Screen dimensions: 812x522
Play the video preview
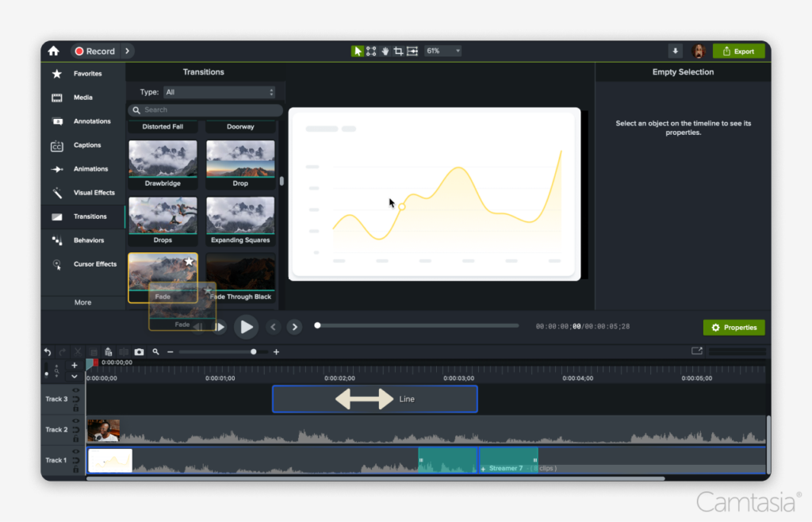pyautogui.click(x=247, y=327)
